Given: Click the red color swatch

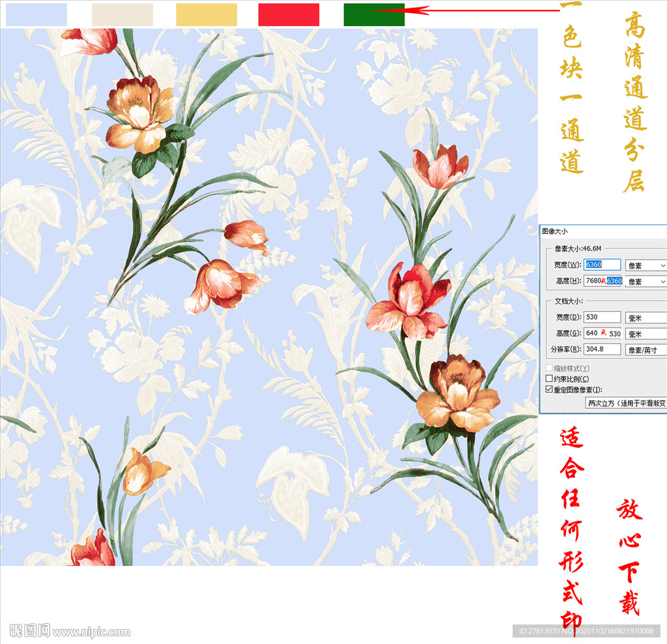Looking at the screenshot, I should [289, 15].
